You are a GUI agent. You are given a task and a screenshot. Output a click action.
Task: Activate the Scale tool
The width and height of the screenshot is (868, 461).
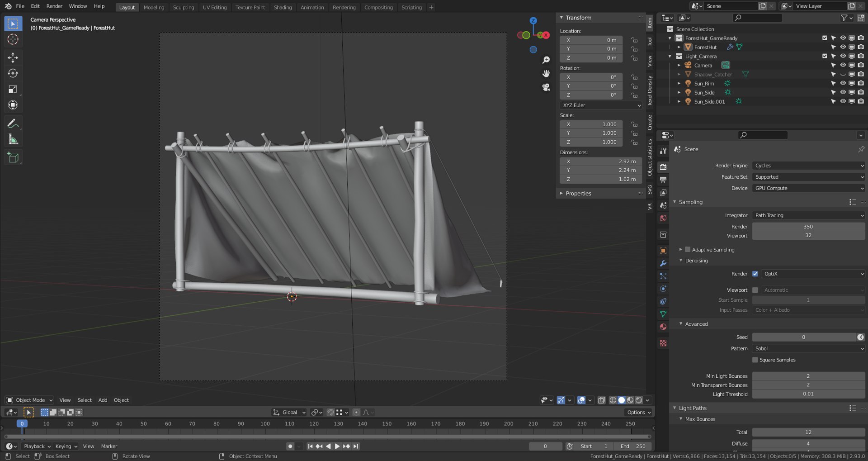[13, 89]
